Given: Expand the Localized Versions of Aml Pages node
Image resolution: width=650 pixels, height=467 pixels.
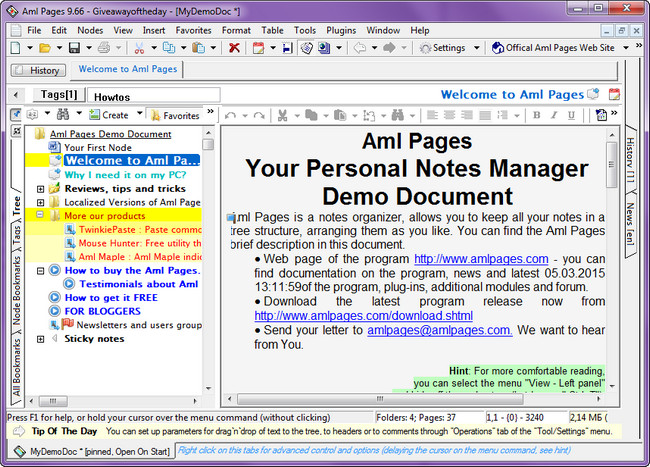Looking at the screenshot, I should click(40, 203).
